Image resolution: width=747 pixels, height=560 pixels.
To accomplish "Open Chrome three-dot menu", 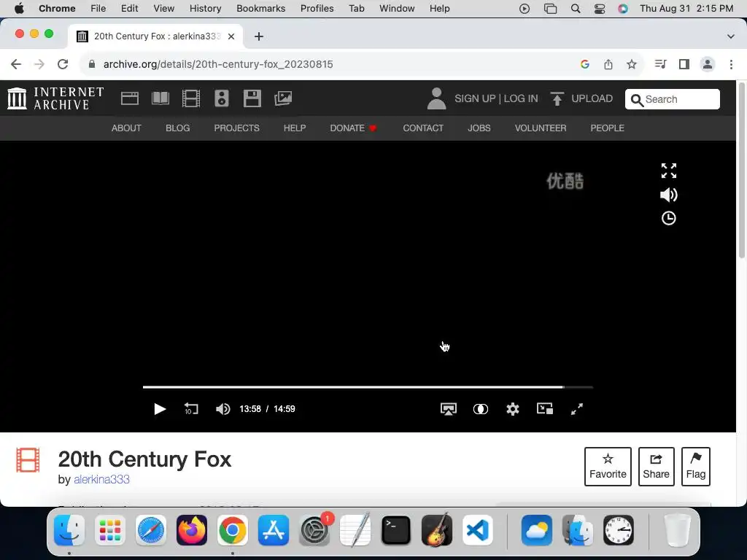I will (731, 64).
